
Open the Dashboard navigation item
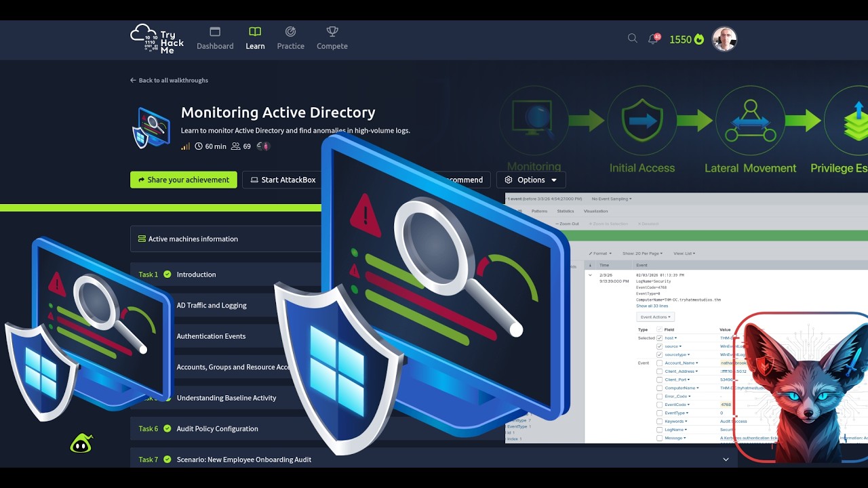point(215,39)
